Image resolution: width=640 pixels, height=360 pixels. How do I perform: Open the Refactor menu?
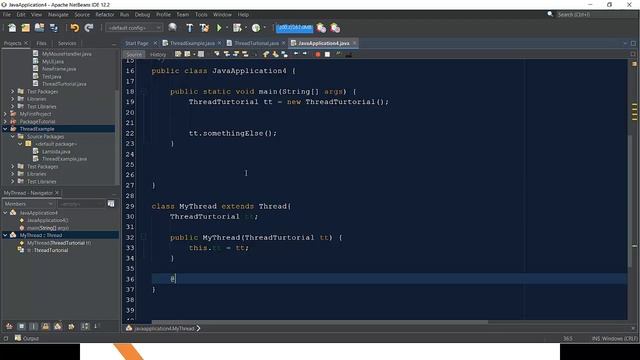tap(105, 14)
